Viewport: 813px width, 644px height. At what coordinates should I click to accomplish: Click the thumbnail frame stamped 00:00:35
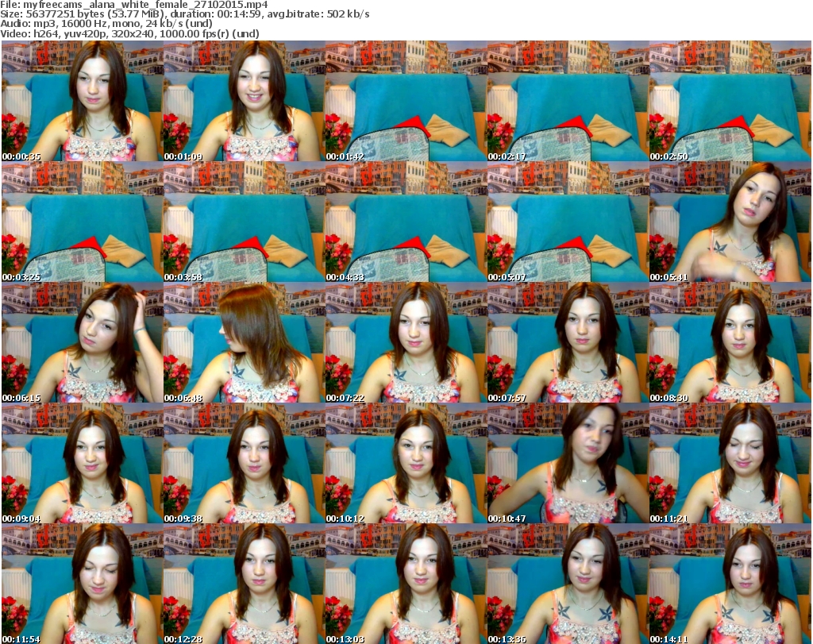click(x=83, y=101)
